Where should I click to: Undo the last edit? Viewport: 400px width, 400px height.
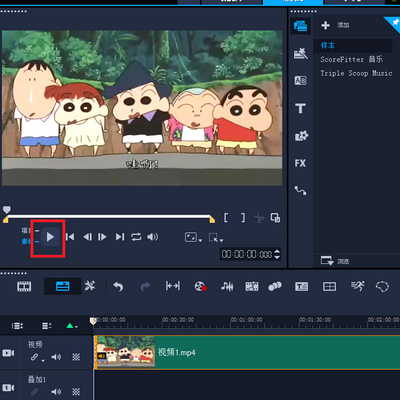118,286
